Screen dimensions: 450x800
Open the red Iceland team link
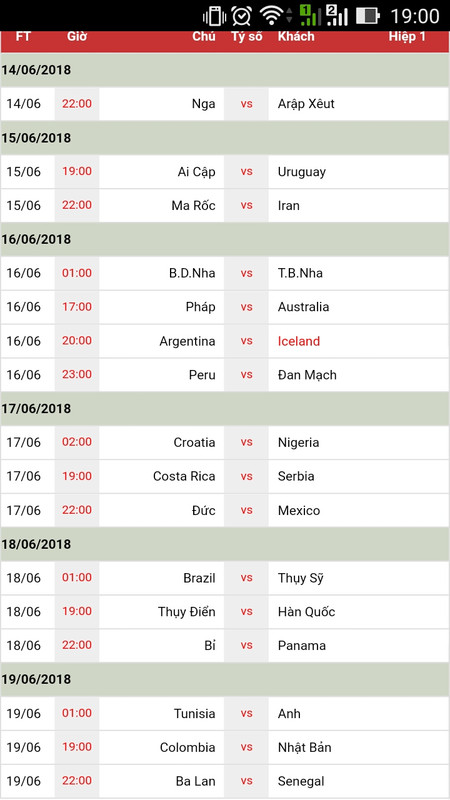pyautogui.click(x=299, y=341)
